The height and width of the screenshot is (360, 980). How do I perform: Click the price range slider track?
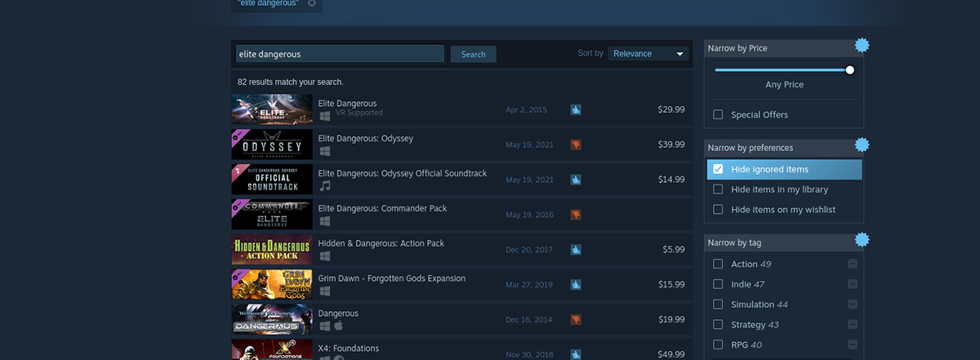click(x=783, y=70)
